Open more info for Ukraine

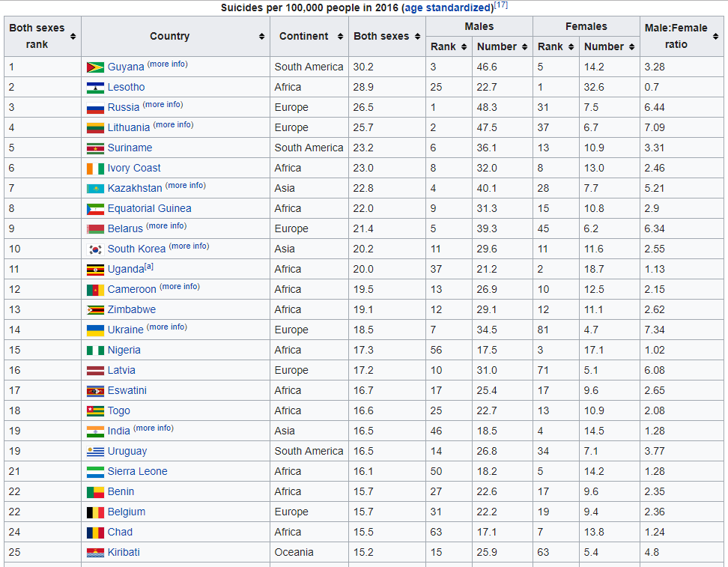click(167, 327)
